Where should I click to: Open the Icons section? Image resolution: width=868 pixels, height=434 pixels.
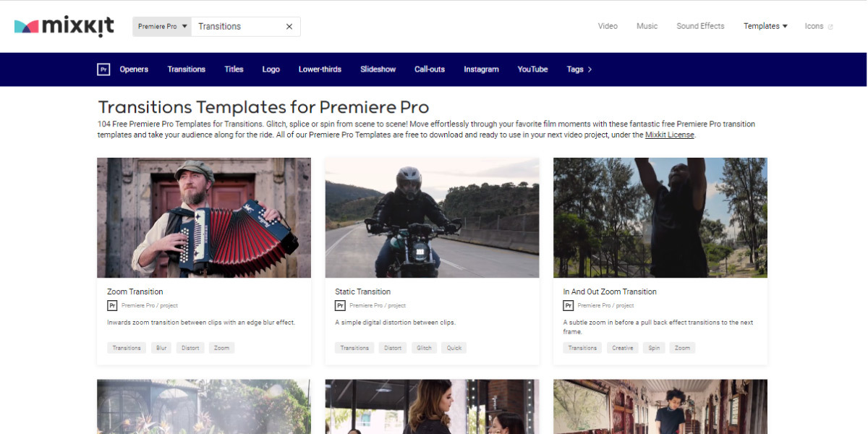click(x=814, y=26)
